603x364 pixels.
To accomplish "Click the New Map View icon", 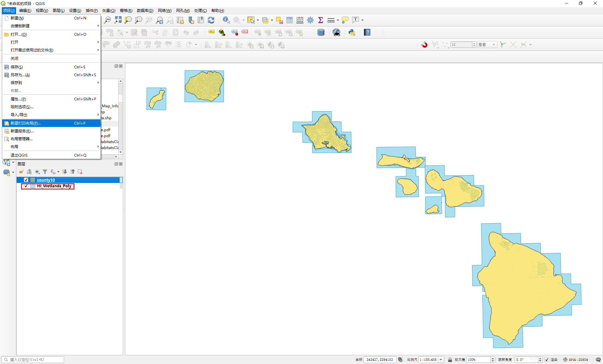I will pyautogui.click(x=180, y=20).
